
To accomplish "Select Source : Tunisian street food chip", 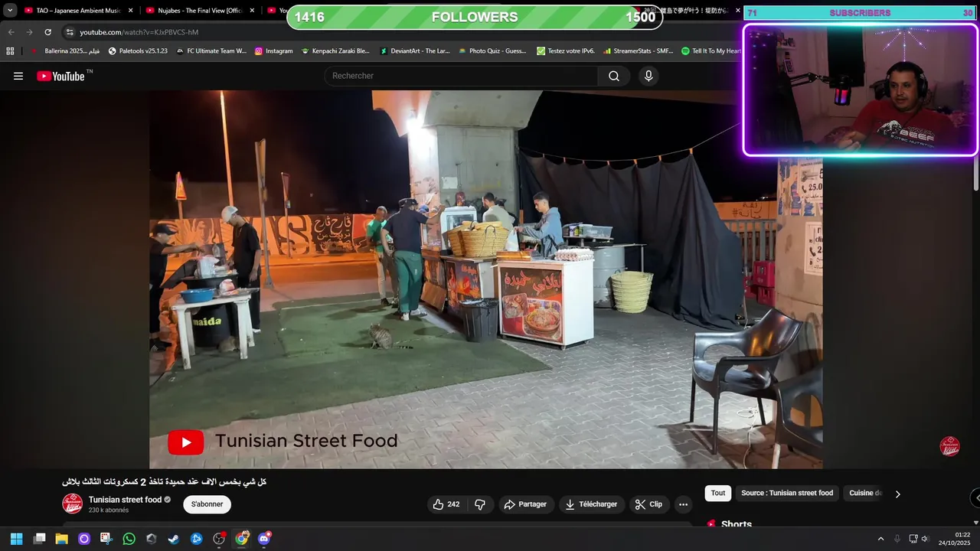I will (x=787, y=494).
